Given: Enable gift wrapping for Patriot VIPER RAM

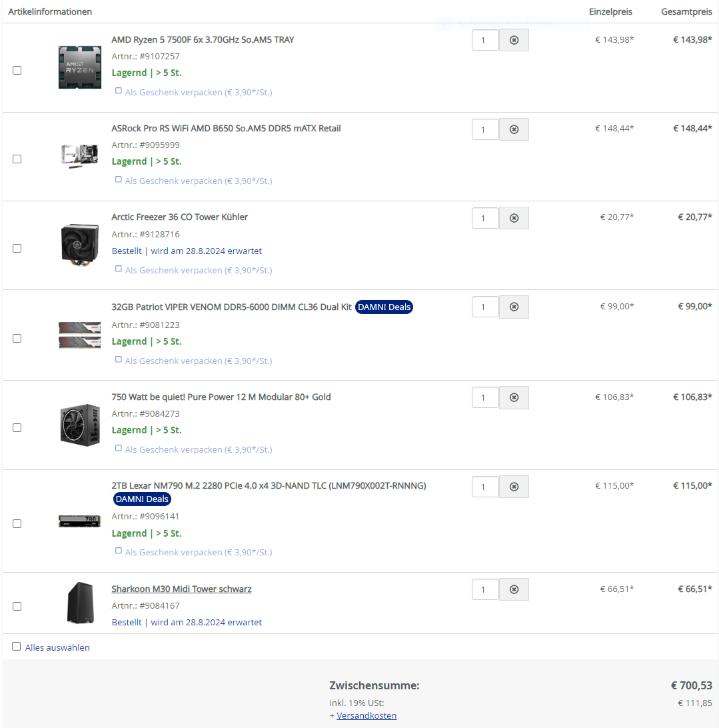Looking at the screenshot, I should (x=119, y=359).
